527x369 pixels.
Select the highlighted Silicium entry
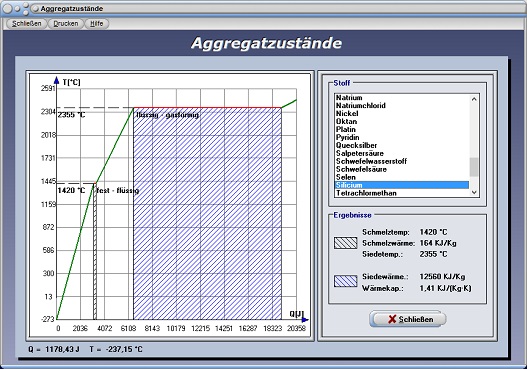pos(402,185)
